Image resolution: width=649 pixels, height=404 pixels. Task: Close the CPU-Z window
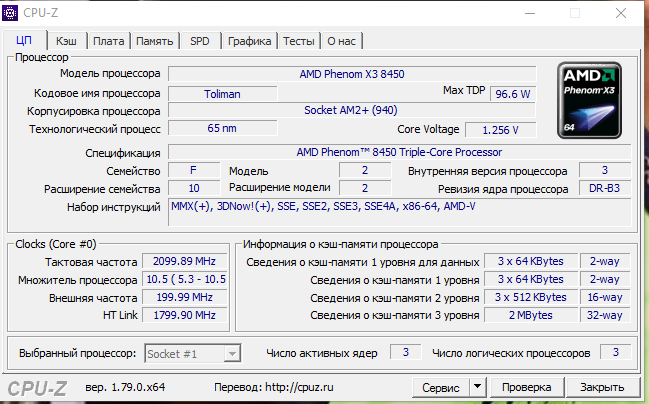620,13
